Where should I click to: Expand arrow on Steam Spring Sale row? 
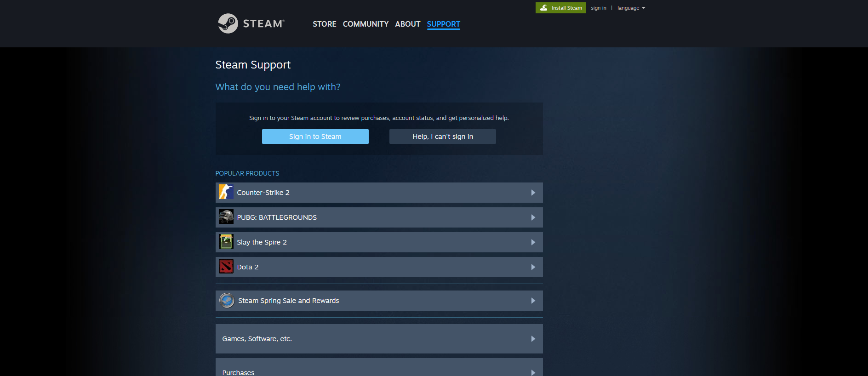(533, 301)
